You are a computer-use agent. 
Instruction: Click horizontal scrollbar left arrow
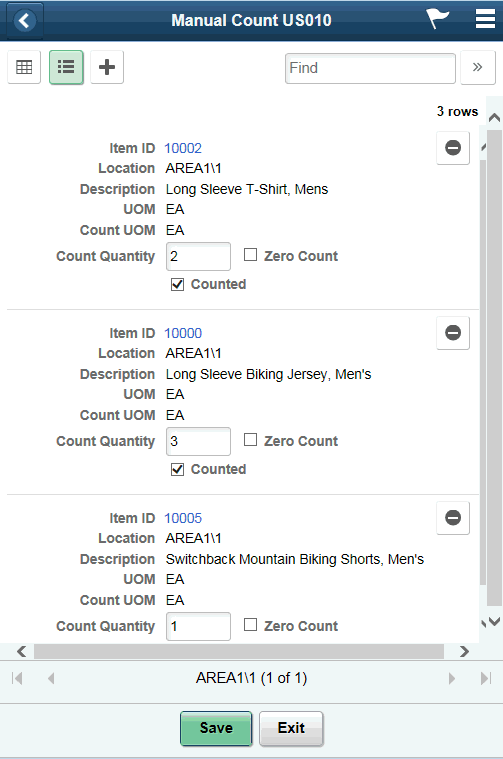pyautogui.click(x=21, y=651)
